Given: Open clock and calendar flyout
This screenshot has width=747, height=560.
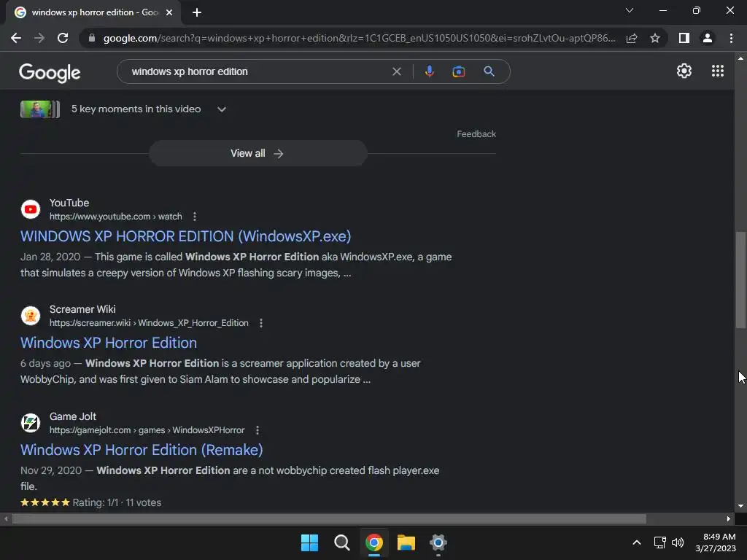Looking at the screenshot, I should click(716, 542).
